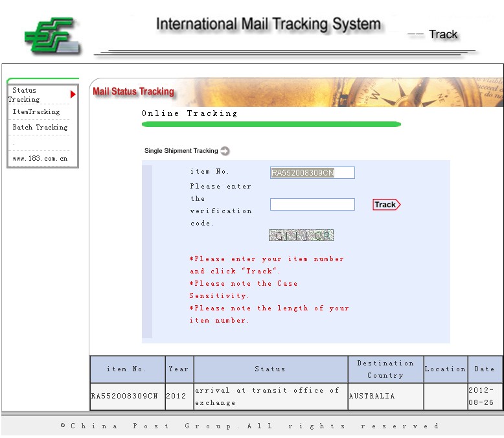The height and width of the screenshot is (438, 504).
Task: Open ItemTracking from the left menu
Action: 36,112
